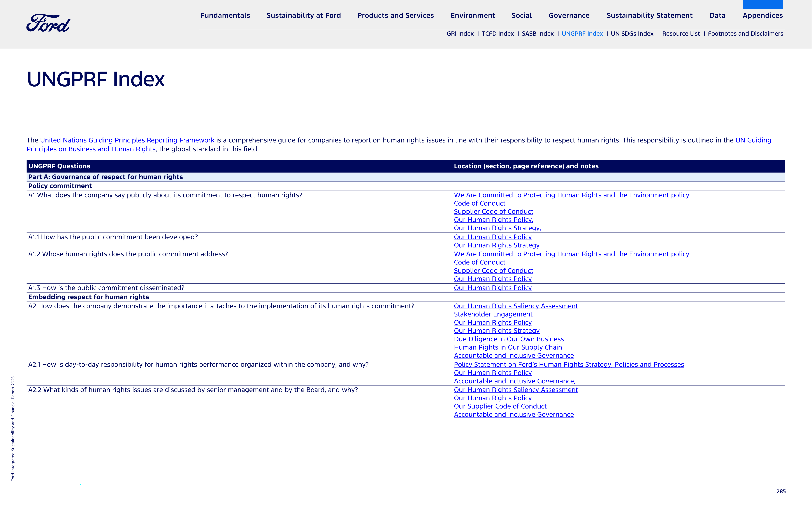Open the Stakeholder Engagement link
Image resolution: width=812 pixels, height=508 pixels.
coord(493,314)
